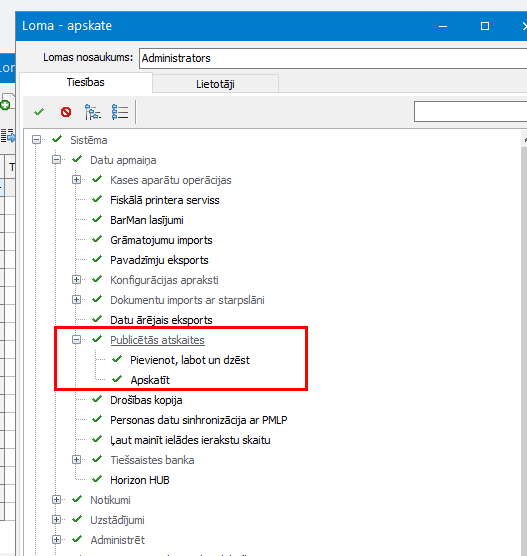
Task: Select the Personas datu sinhronizācija ar PMLP item
Action: click(199, 420)
